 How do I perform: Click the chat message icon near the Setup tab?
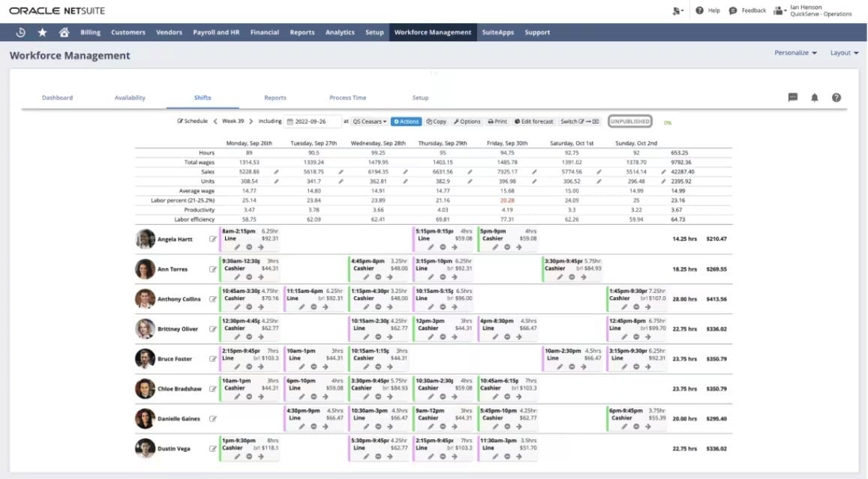791,97
